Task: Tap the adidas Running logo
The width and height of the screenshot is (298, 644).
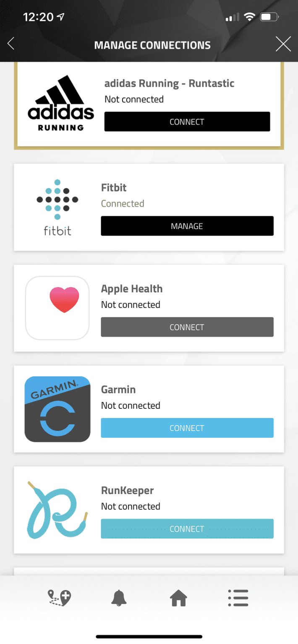Action: 61,104
